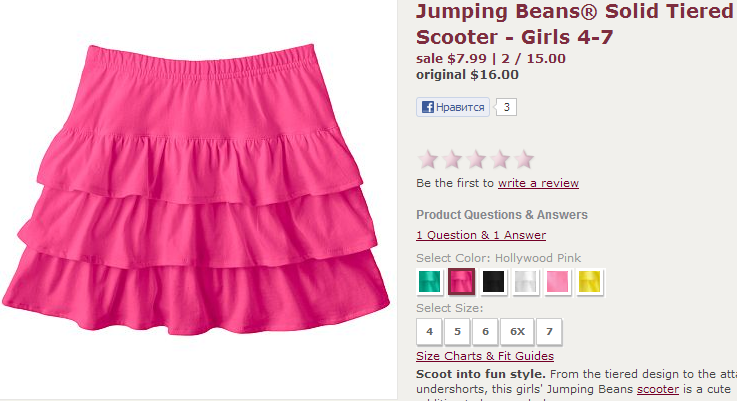This screenshot has height=401, width=737.
Task: Click the Facebook Нравится like button
Action: 453,107
